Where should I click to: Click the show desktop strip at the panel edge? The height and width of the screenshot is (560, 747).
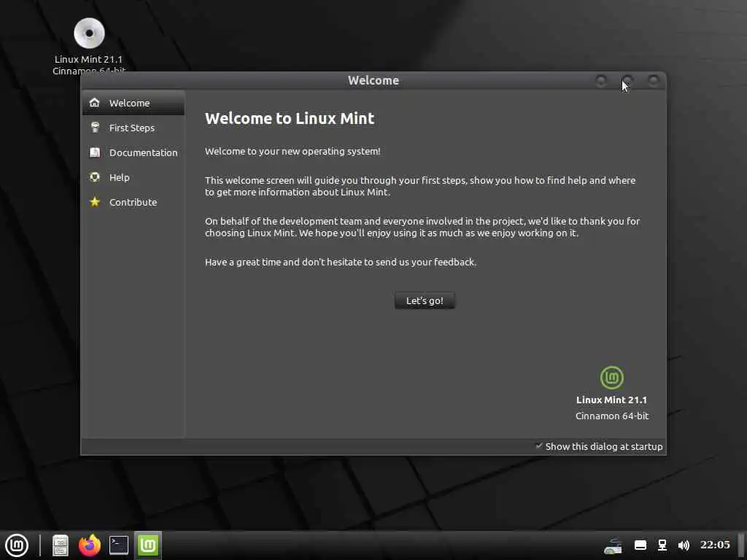[741, 545]
